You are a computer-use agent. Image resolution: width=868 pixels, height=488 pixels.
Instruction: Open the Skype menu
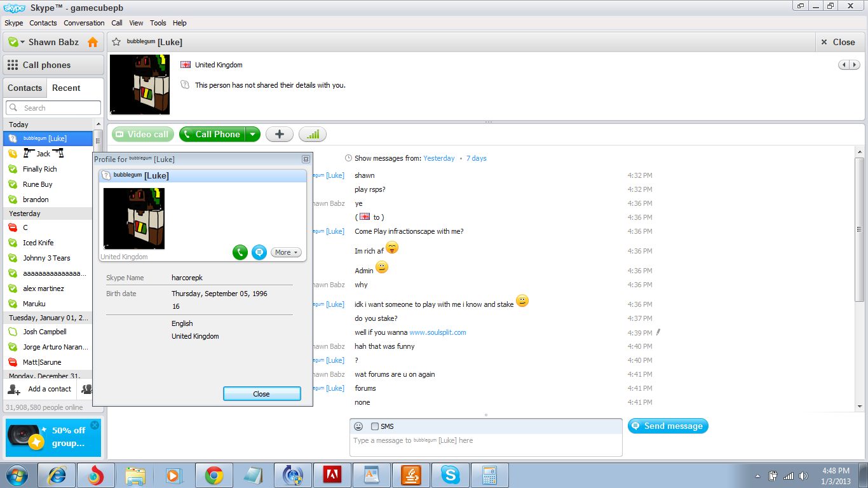[x=13, y=23]
